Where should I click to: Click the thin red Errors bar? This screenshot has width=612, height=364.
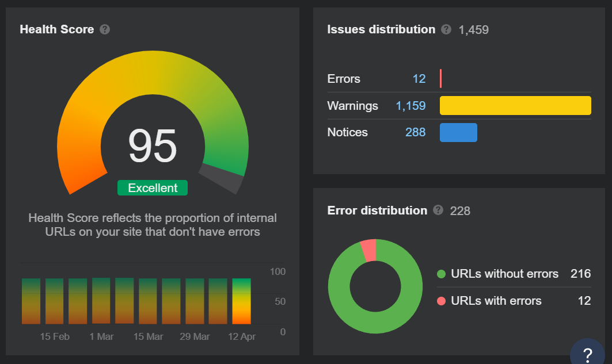(x=440, y=79)
